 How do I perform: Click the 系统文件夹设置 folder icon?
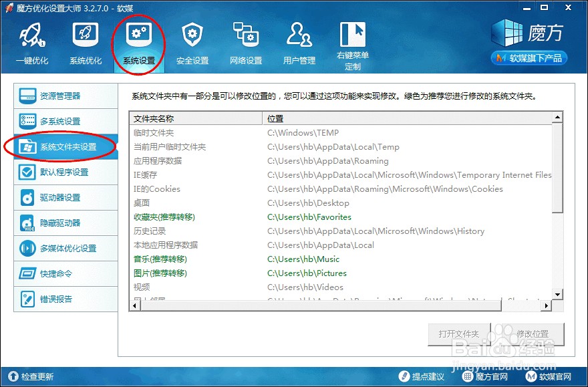pyautogui.click(x=27, y=146)
